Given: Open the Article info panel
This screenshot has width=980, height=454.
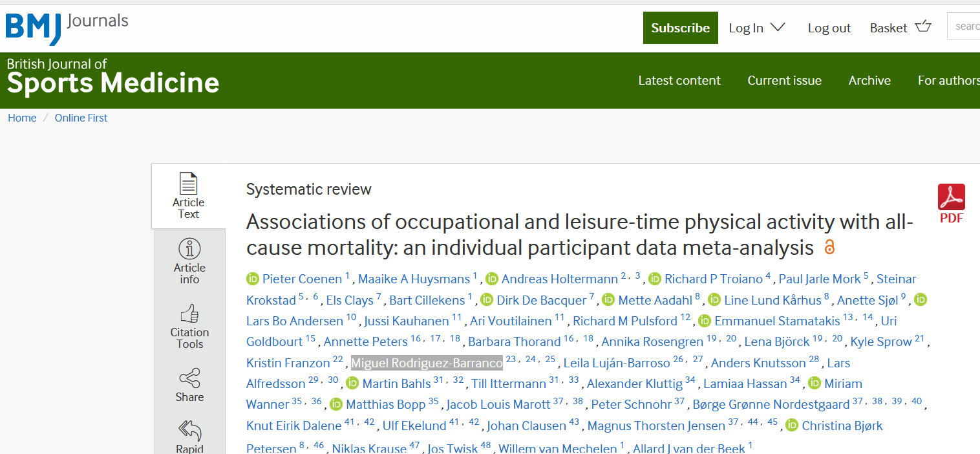Looking at the screenshot, I should tap(189, 249).
